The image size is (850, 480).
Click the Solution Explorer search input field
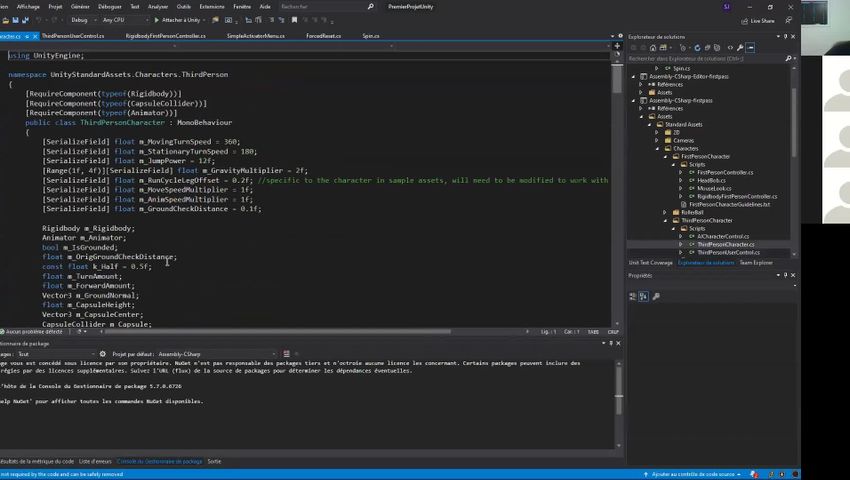705,59
